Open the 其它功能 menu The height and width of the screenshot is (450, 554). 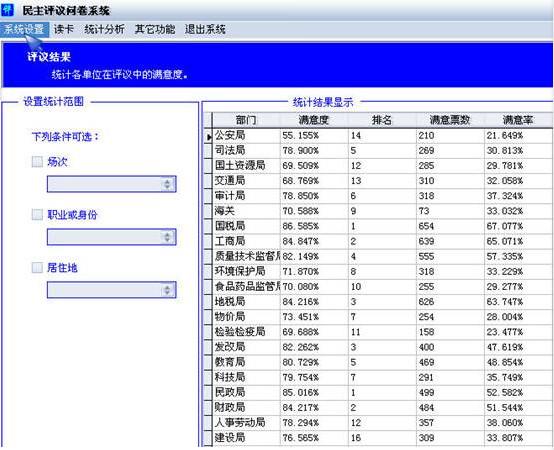(155, 29)
